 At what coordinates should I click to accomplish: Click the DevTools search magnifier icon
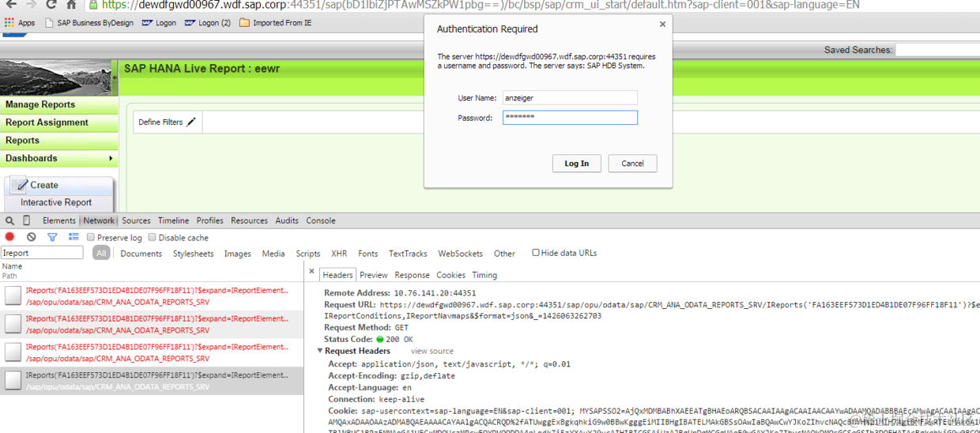10,221
